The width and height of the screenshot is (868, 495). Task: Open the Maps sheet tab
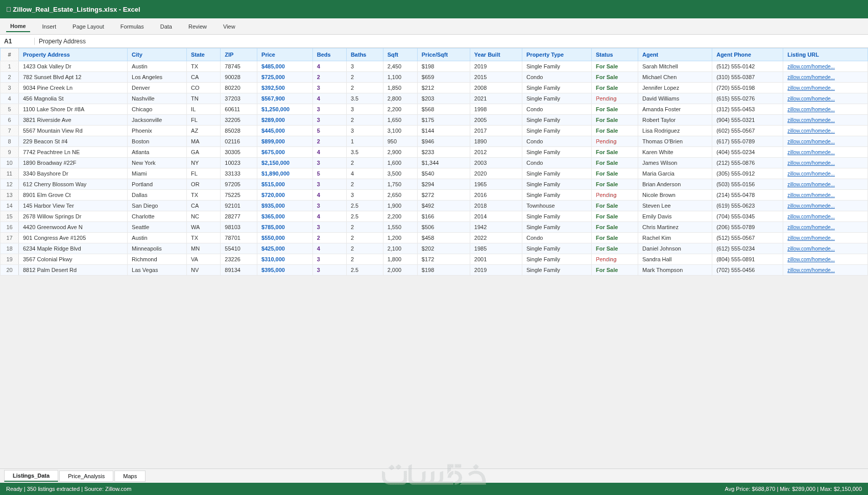point(130,476)
